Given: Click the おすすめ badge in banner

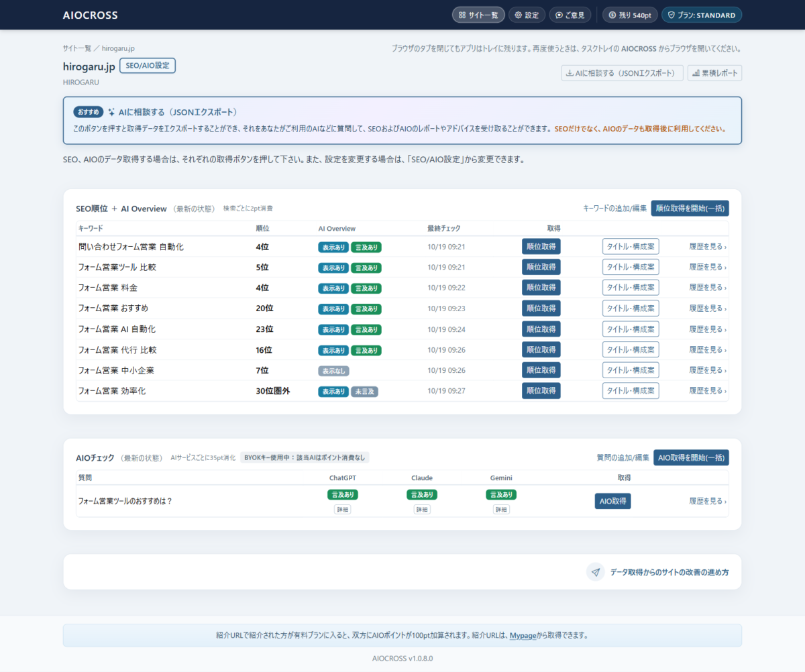Looking at the screenshot, I should 89,112.
